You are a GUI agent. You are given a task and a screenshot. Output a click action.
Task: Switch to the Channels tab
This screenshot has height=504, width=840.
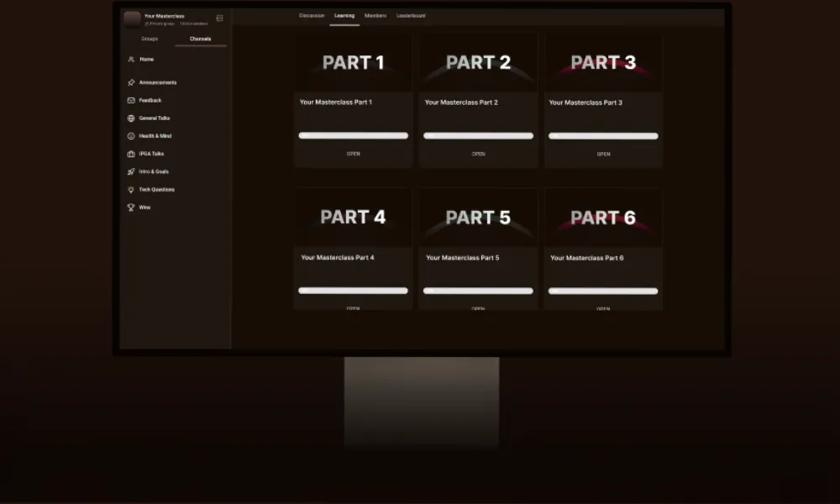tap(201, 39)
